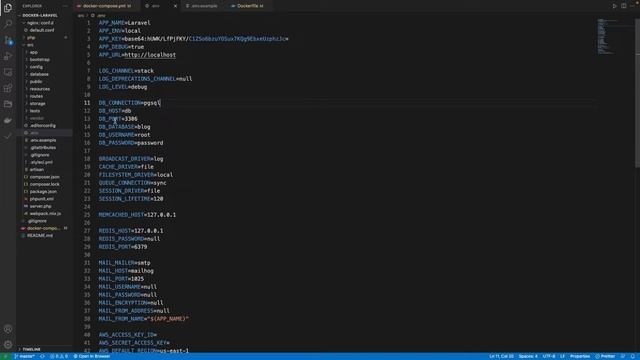Viewport: 640px width, 360px height.
Task: Open the notifications bell icon
Action: (633, 356)
